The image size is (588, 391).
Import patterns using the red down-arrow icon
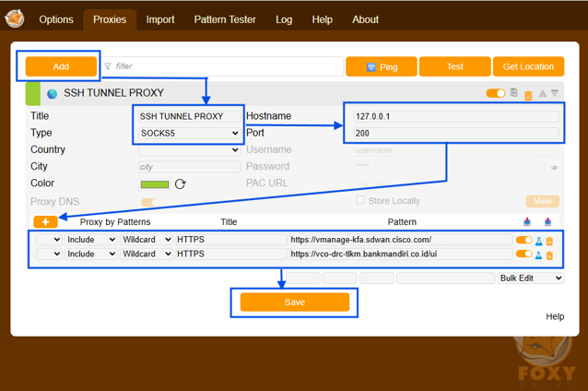pyautogui.click(x=527, y=221)
